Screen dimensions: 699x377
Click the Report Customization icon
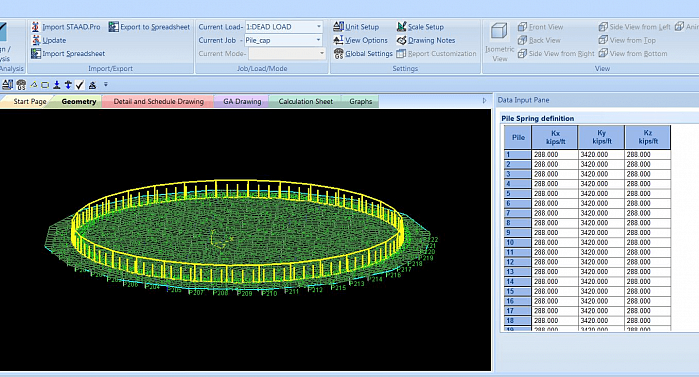click(401, 53)
